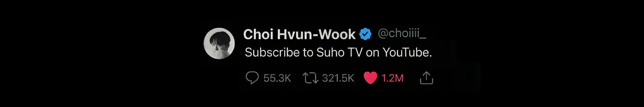Click the 1.2M likes count

point(392,78)
